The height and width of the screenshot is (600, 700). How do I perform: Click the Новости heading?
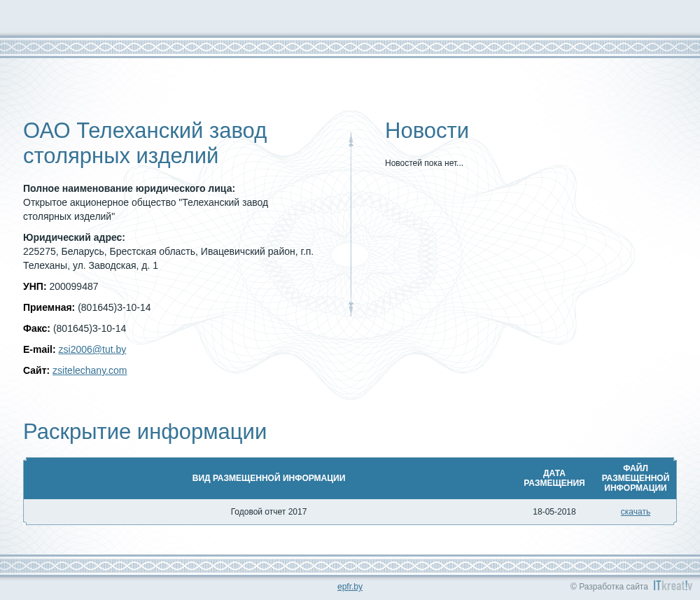pos(426,131)
